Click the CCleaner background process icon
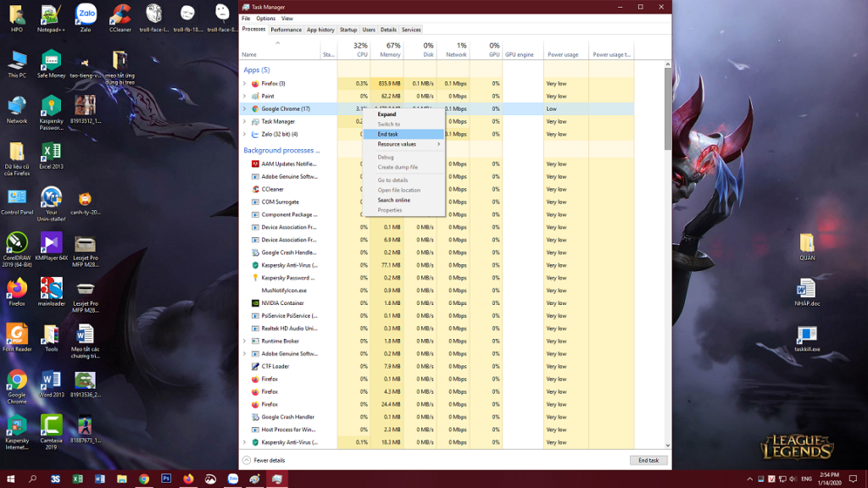Screen dimensions: 868x488 click(x=255, y=190)
